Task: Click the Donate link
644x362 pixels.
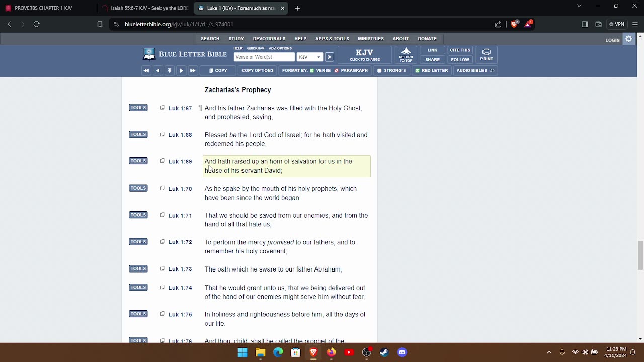Action: tap(427, 39)
